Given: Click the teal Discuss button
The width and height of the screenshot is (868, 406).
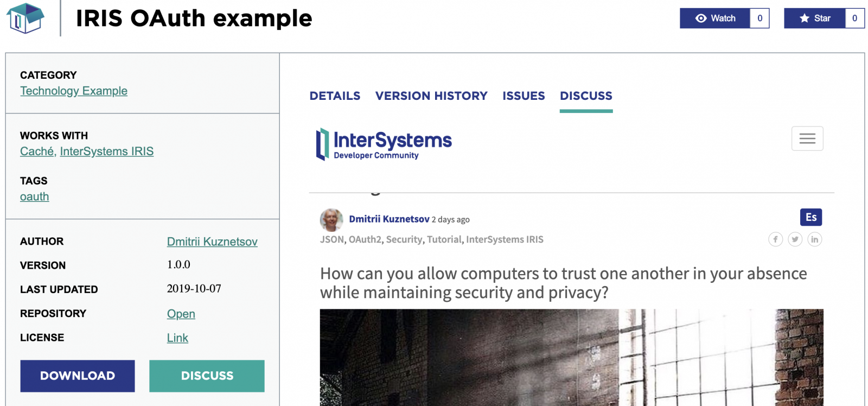Looking at the screenshot, I should click(x=207, y=376).
